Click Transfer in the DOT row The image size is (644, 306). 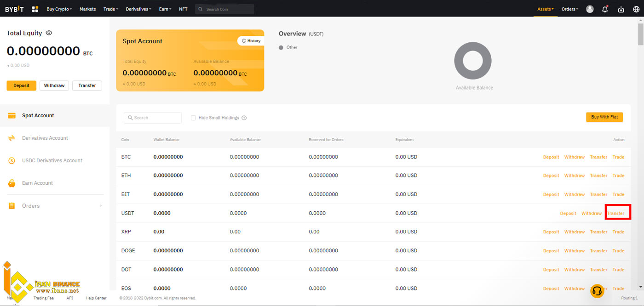click(x=598, y=270)
